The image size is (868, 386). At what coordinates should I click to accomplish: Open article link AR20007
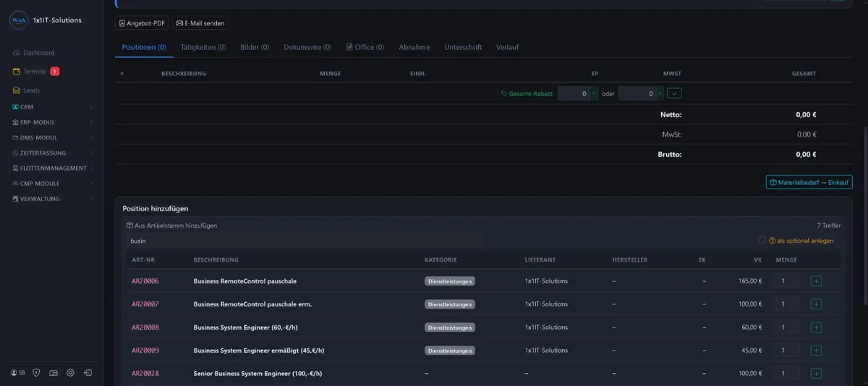[145, 304]
